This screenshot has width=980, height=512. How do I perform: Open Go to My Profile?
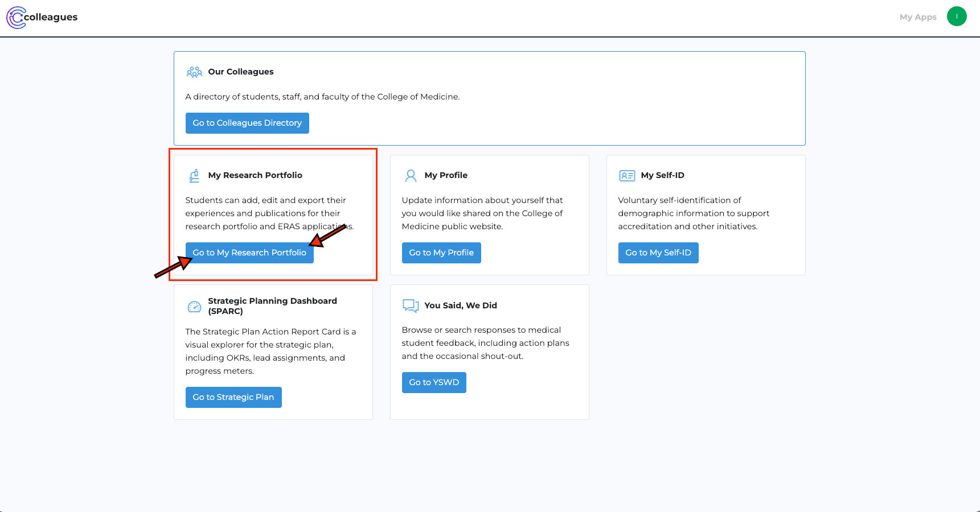coord(441,253)
